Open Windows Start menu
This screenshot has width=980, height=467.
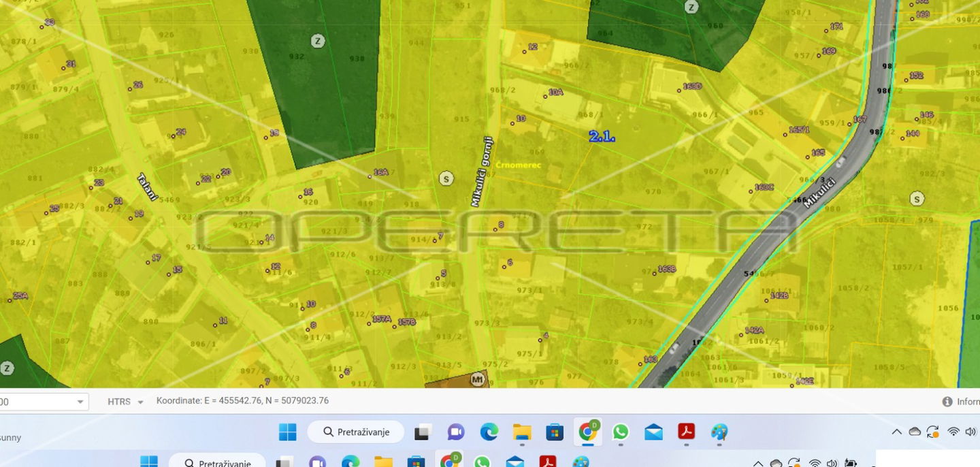287,432
